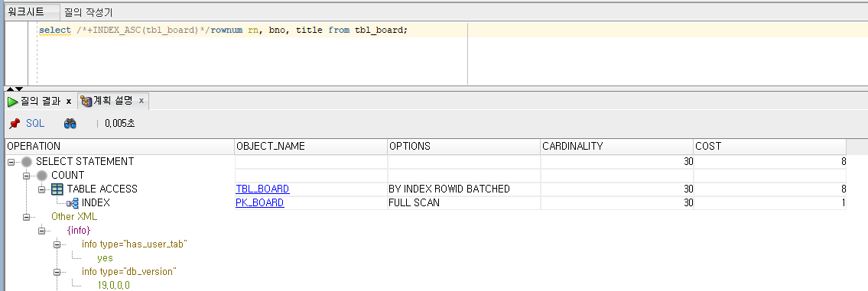Collapse the SELECT STATEMENT node
This screenshot has height=291, width=868.
point(11,162)
